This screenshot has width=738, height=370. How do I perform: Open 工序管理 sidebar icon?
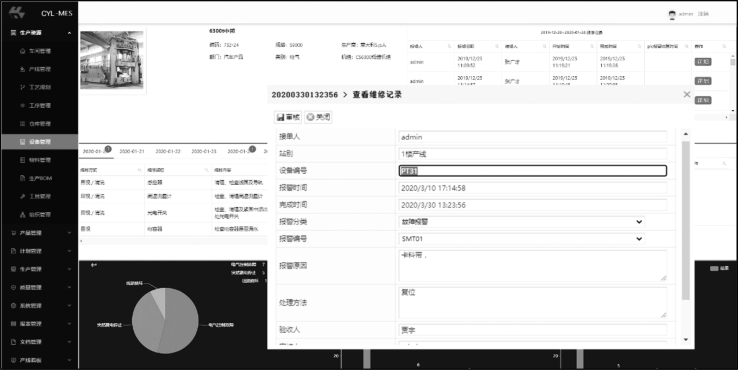pyautogui.click(x=22, y=105)
